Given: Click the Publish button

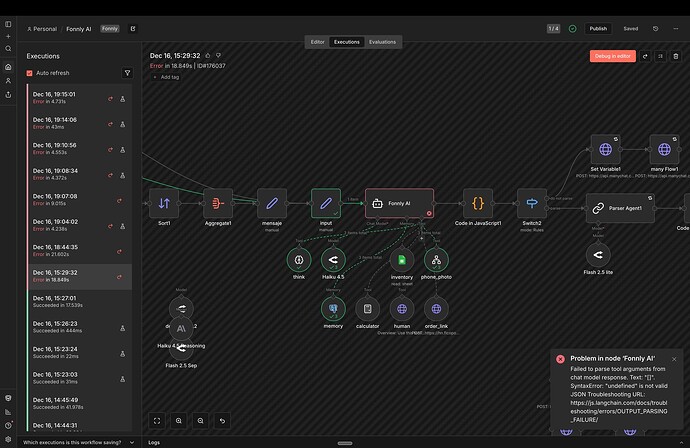Looking at the screenshot, I should click(598, 29).
